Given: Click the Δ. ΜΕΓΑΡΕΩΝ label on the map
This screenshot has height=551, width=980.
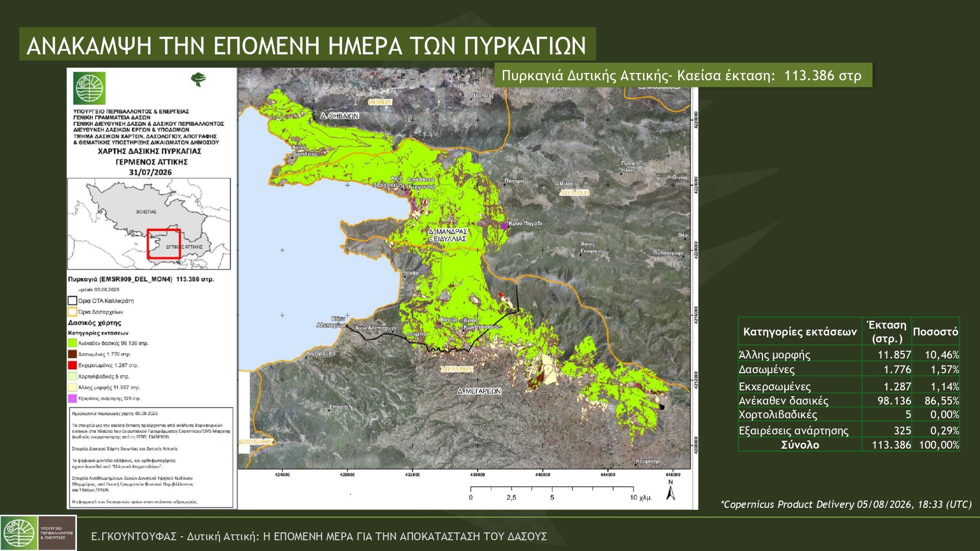Looking at the screenshot, I should (479, 391).
